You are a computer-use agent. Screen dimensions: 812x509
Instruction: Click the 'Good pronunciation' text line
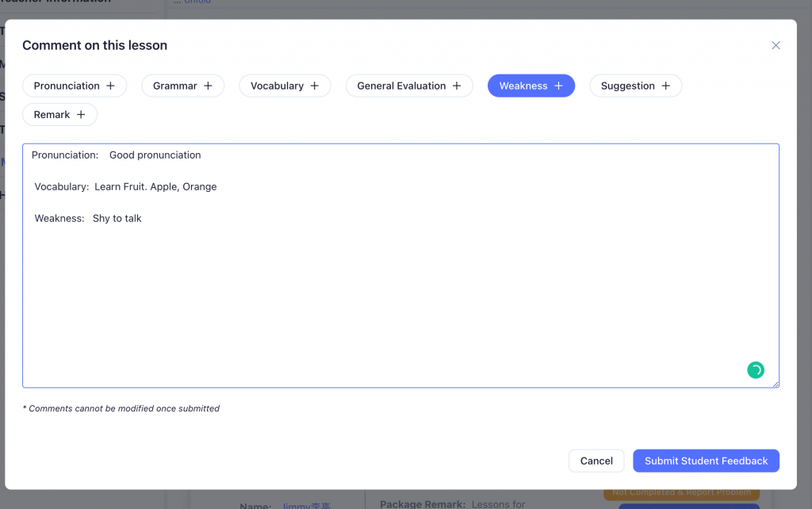point(155,155)
